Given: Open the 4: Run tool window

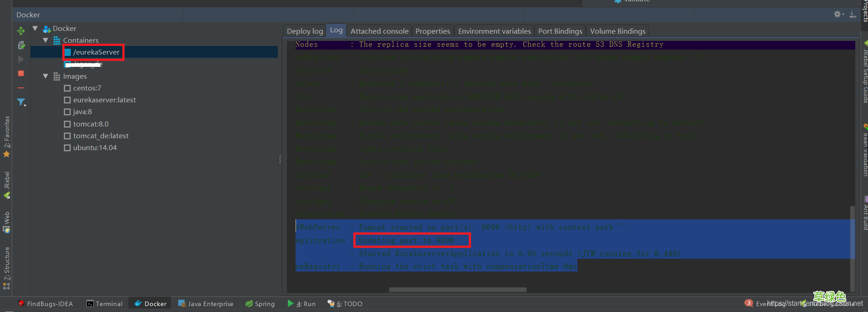Looking at the screenshot, I should tap(302, 304).
